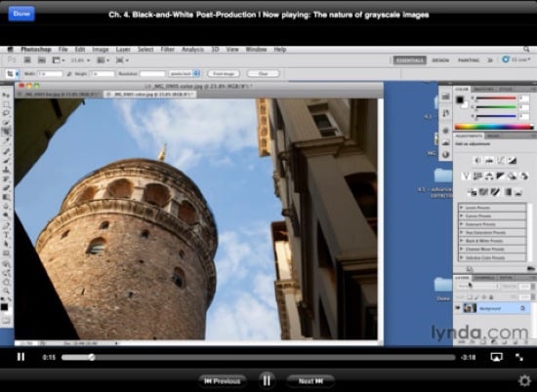Click the crop Width input field
This screenshot has height=392, width=537.
50,73
